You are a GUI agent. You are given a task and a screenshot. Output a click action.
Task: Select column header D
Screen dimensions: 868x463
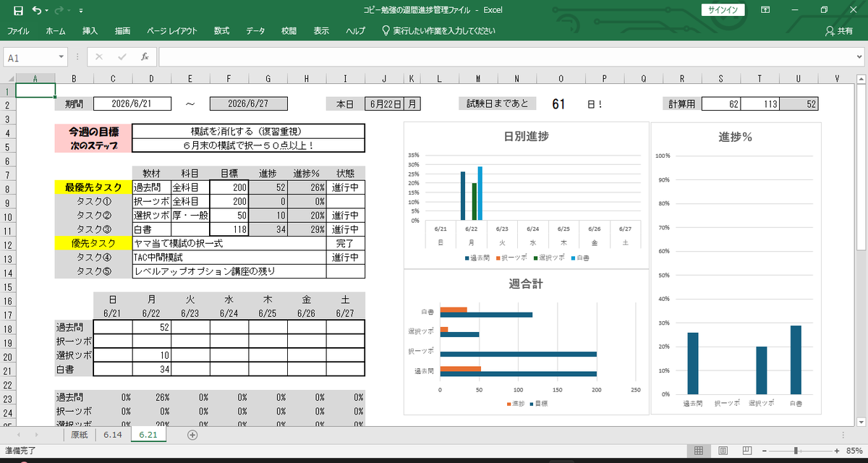coord(152,78)
